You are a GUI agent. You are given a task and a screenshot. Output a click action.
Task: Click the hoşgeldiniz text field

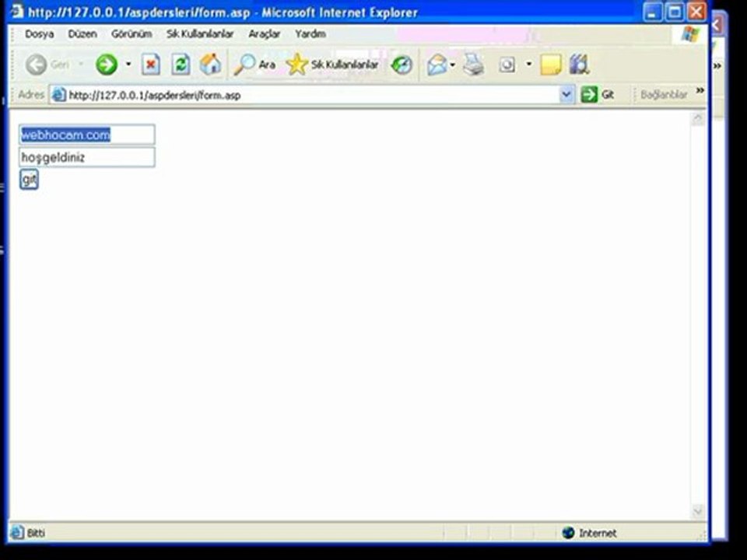coord(86,157)
